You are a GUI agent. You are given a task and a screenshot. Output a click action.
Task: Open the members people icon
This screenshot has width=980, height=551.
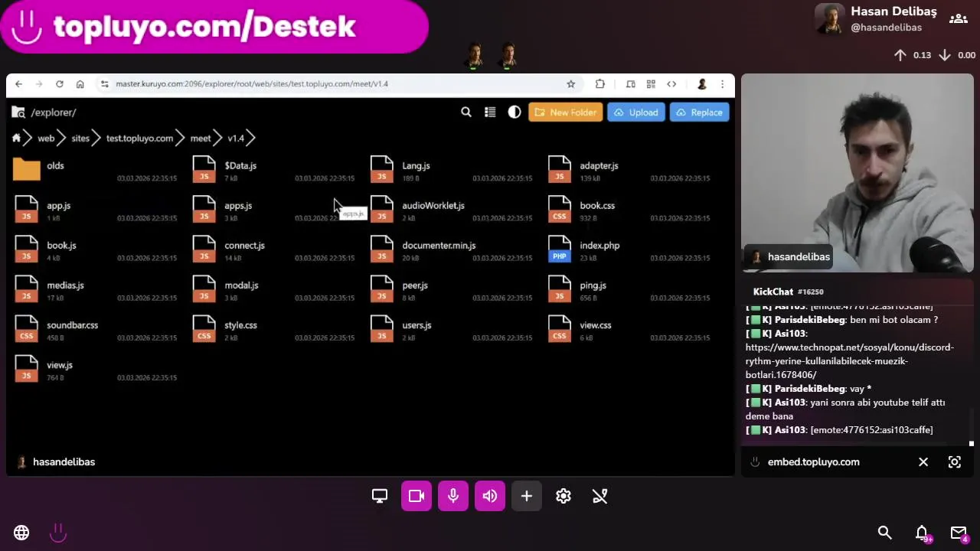click(x=958, y=19)
